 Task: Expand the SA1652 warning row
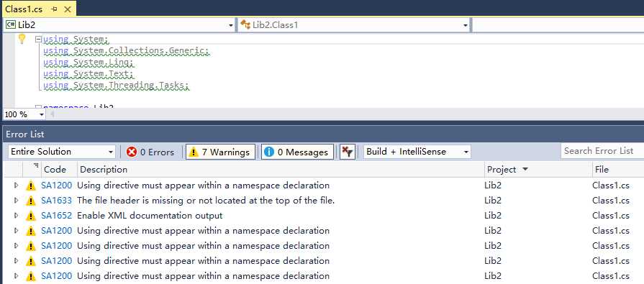click(16, 216)
